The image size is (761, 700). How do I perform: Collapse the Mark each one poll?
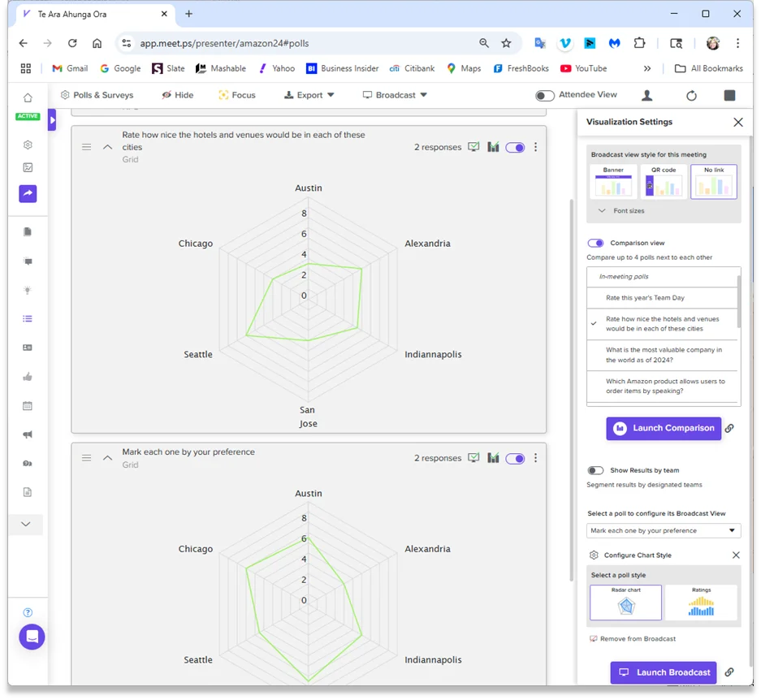pos(108,458)
